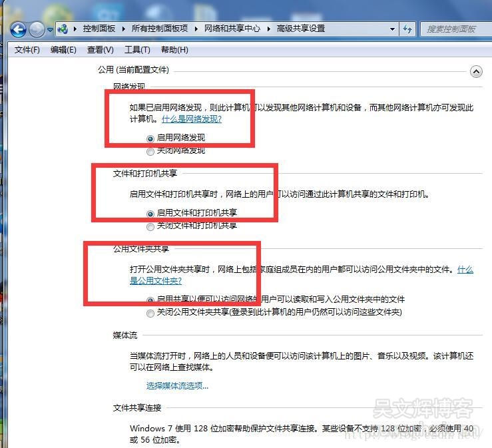Collapse the 公用 (当前配置文件) profile section

(x=475, y=71)
